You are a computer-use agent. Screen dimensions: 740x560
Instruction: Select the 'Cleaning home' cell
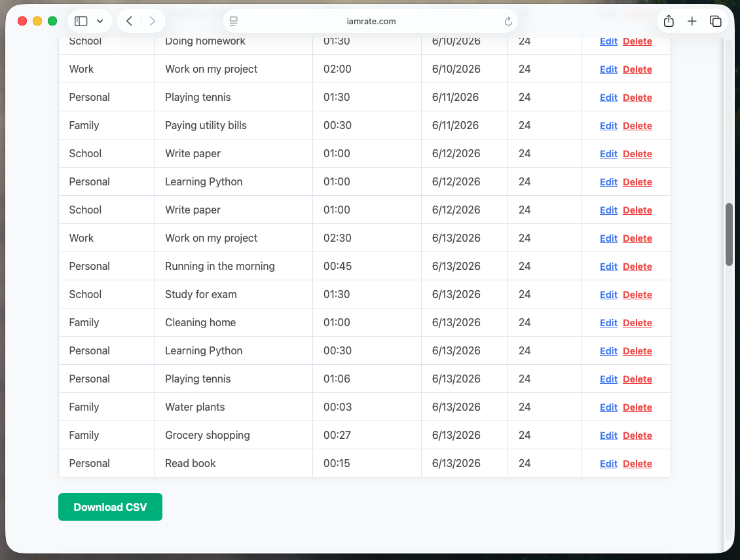click(234, 322)
